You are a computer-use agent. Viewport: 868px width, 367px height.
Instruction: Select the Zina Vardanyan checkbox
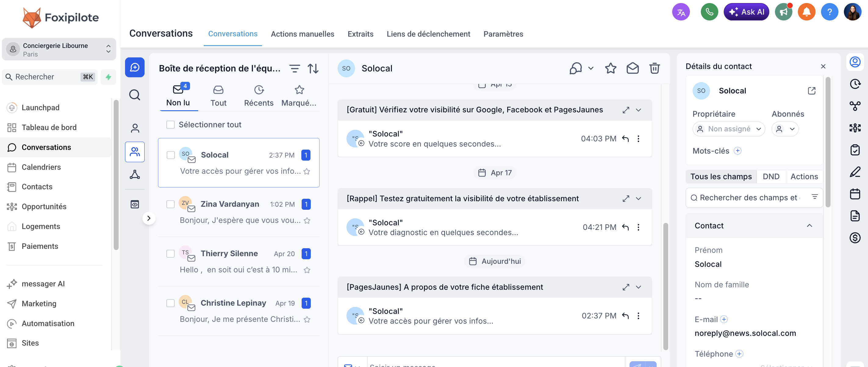[x=170, y=204]
